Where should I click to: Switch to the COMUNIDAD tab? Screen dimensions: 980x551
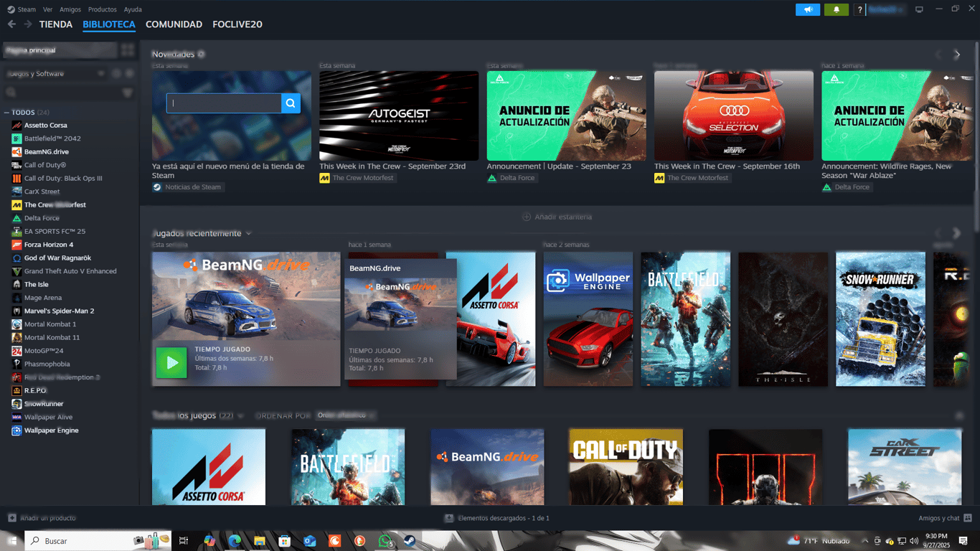tap(174, 24)
